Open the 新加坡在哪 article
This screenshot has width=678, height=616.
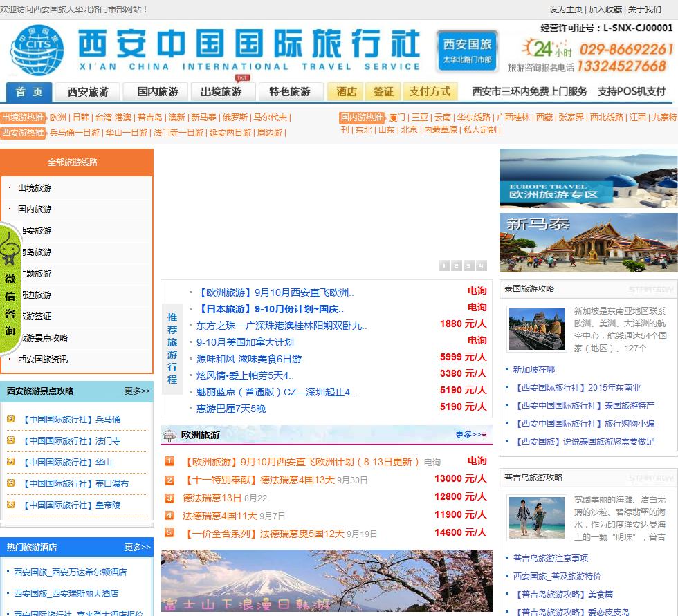click(x=533, y=370)
